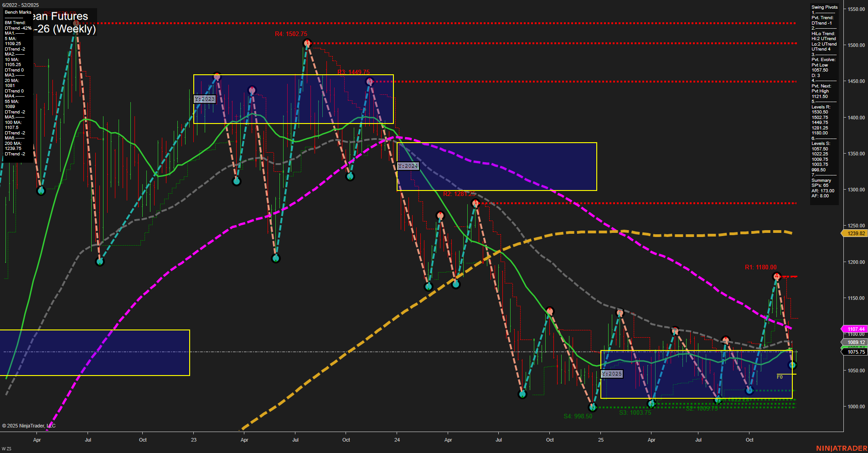Click the NINJATRADER logo in bottom right corner
The width and height of the screenshot is (868, 453).
841,447
